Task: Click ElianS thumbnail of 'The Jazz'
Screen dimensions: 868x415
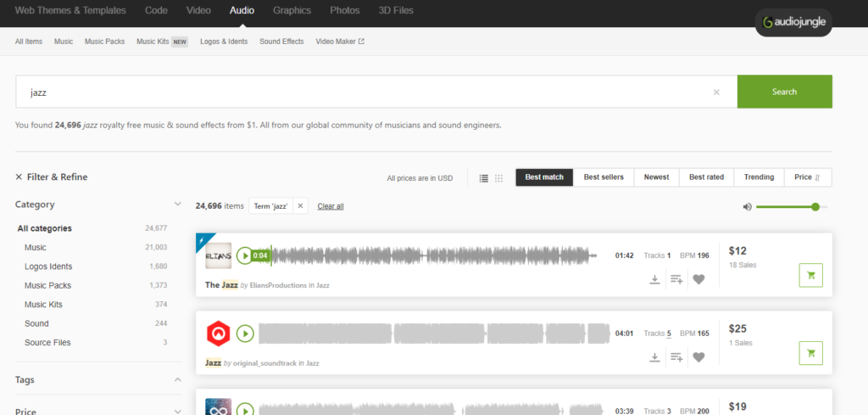Action: pyautogui.click(x=218, y=255)
